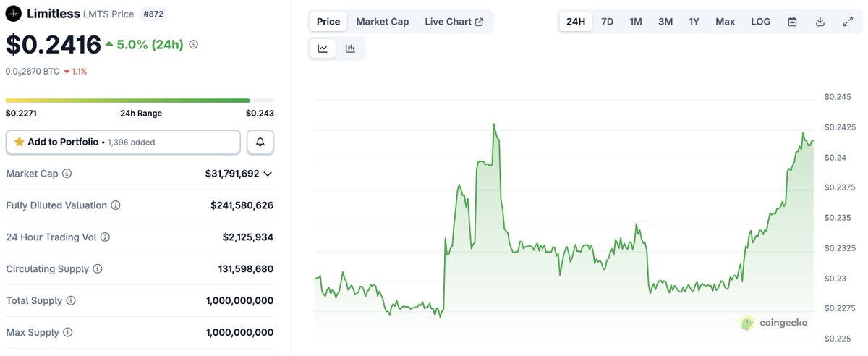This screenshot has height=356, width=868.
Task: Open the Live Chart tab
Action: [x=454, y=22]
